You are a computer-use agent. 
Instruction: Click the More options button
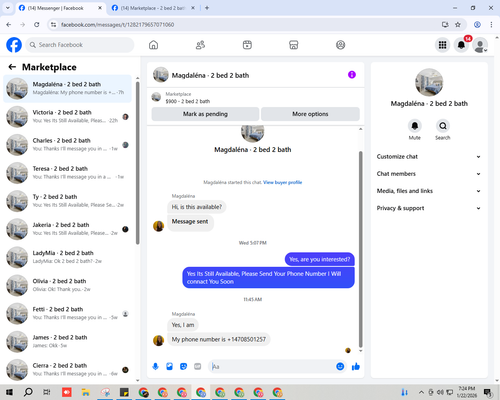point(310,114)
